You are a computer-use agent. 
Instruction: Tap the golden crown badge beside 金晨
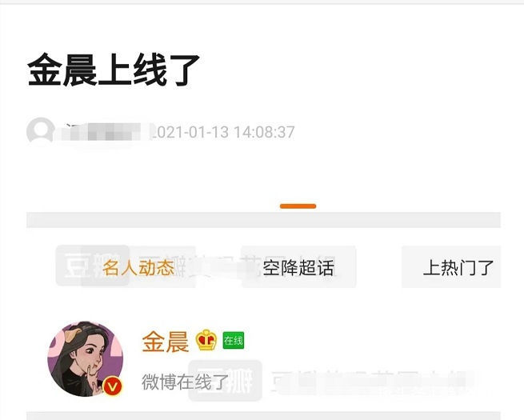coord(206,341)
